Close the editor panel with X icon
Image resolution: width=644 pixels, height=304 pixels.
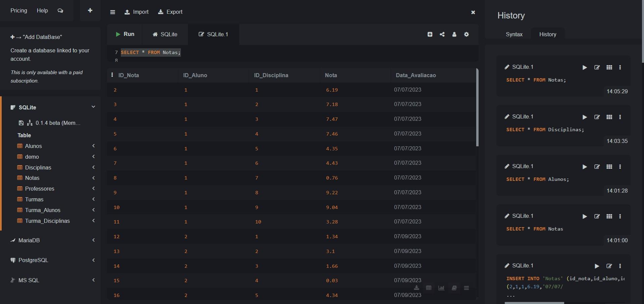coord(473,12)
